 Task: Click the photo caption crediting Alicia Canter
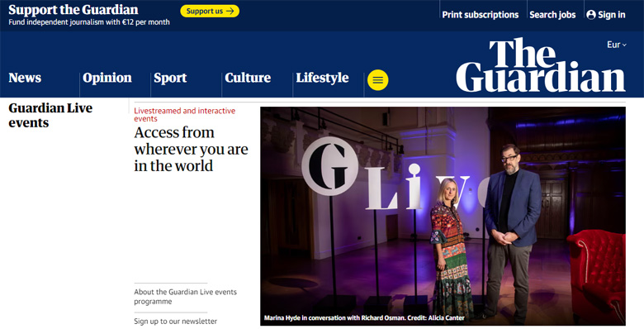(364, 318)
